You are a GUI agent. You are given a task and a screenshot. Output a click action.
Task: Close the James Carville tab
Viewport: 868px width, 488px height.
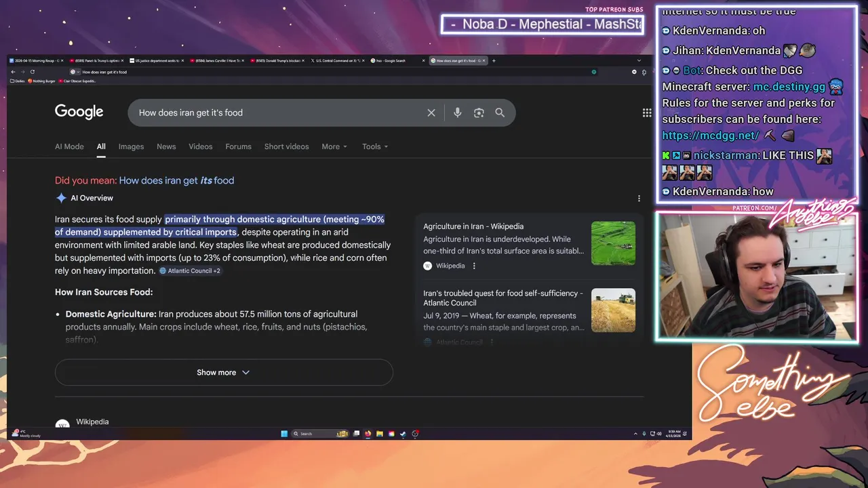coord(242,60)
